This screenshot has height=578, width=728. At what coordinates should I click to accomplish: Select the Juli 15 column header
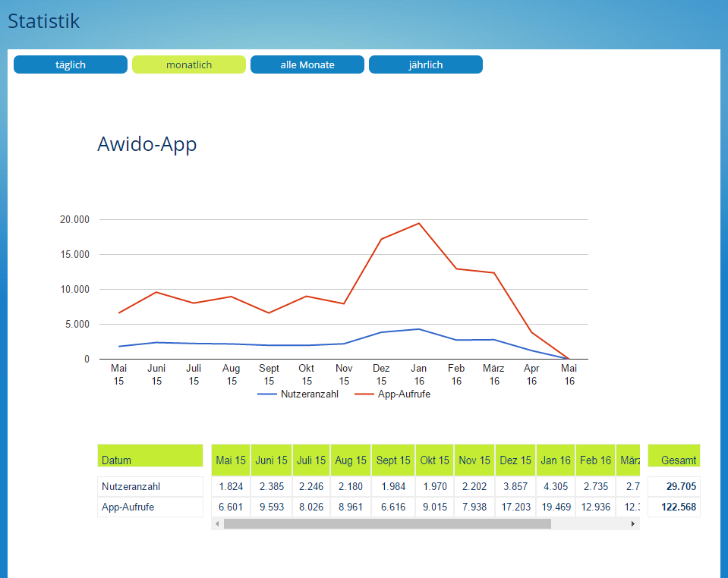tap(311, 460)
